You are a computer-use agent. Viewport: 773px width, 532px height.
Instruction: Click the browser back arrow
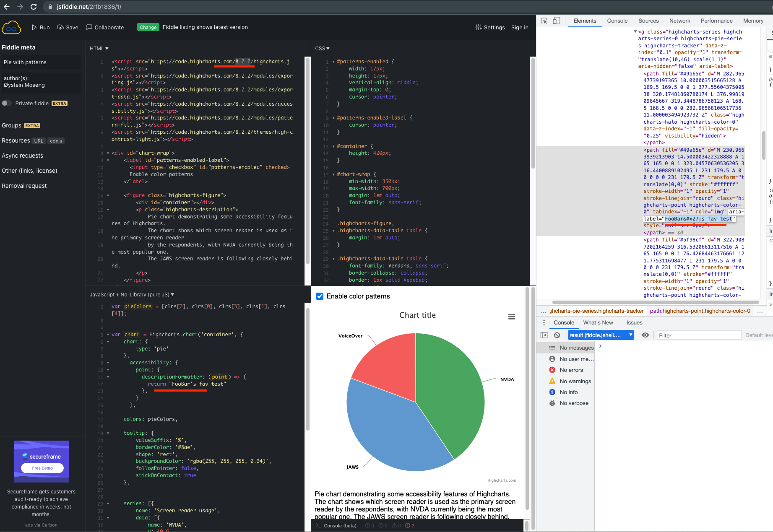6,7
